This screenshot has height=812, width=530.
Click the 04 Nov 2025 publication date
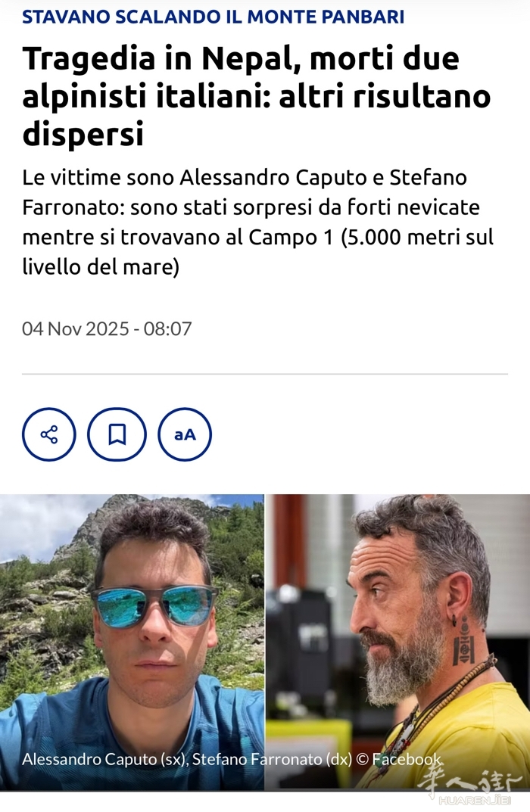tap(75, 329)
